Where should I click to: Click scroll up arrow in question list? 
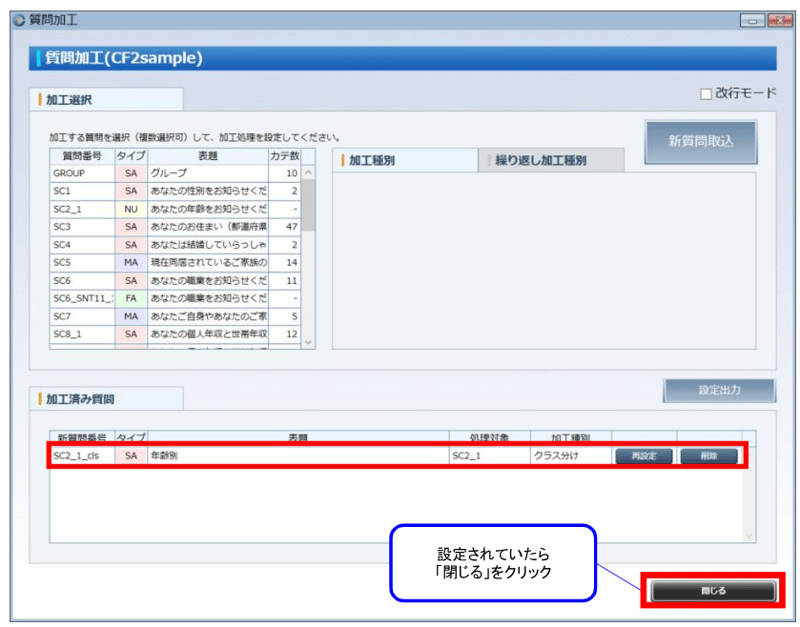[308, 173]
